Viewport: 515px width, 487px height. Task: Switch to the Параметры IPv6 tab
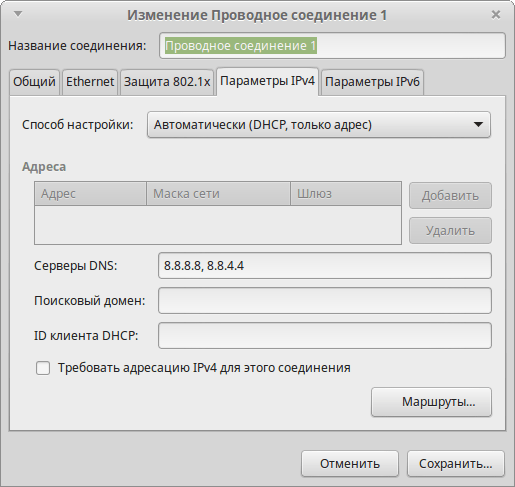[x=372, y=82]
